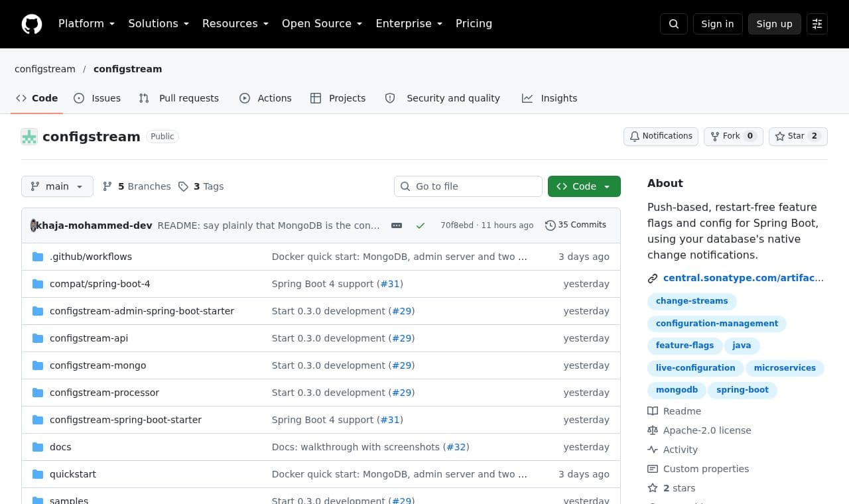This screenshot has height=504, width=849.
Task: Fork the repository
Action: [x=733, y=136]
